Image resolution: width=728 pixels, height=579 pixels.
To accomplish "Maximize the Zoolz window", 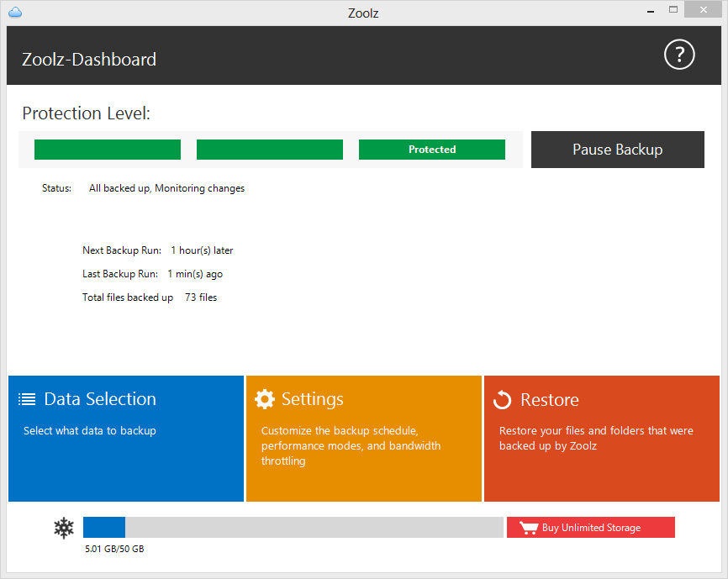I will click(673, 10).
